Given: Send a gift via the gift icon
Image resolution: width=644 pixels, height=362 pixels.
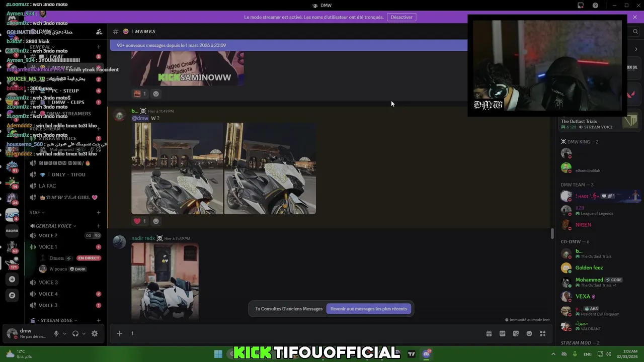Looking at the screenshot, I should [489, 333].
